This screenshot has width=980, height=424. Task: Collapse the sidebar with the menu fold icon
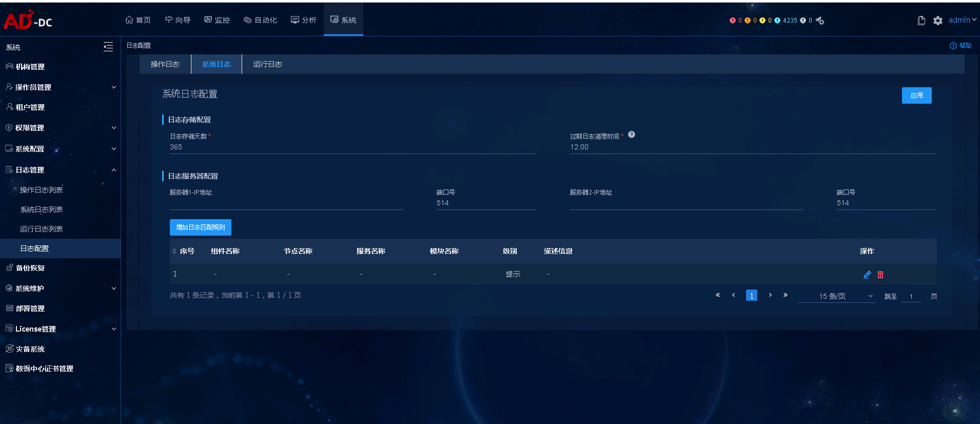108,47
